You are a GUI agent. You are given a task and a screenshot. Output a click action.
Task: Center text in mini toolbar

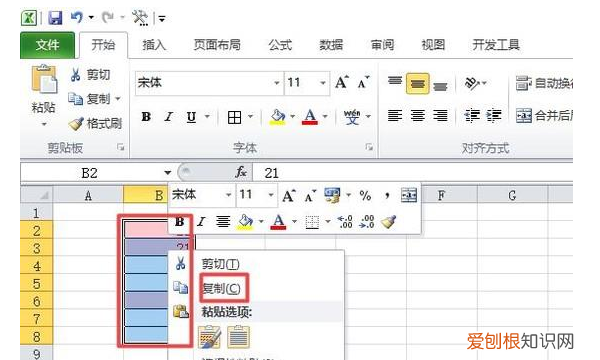[223, 222]
